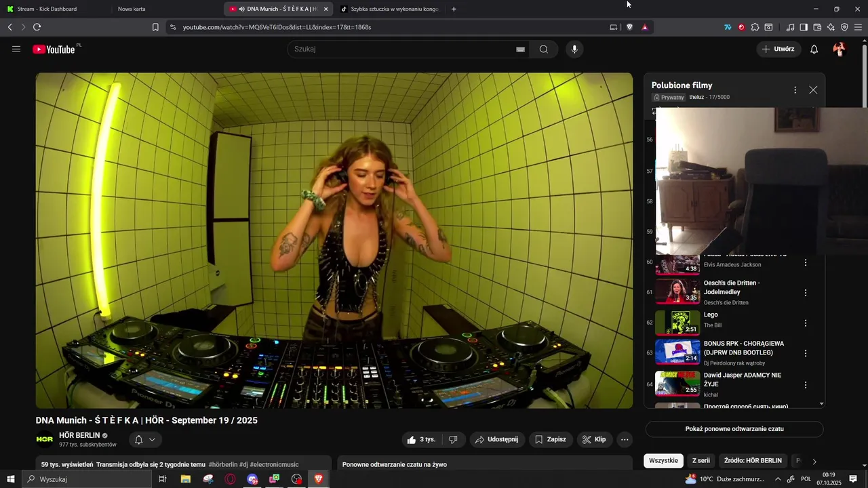Open Brave main hamburger menu
This screenshot has width=868, height=488.
858,27
